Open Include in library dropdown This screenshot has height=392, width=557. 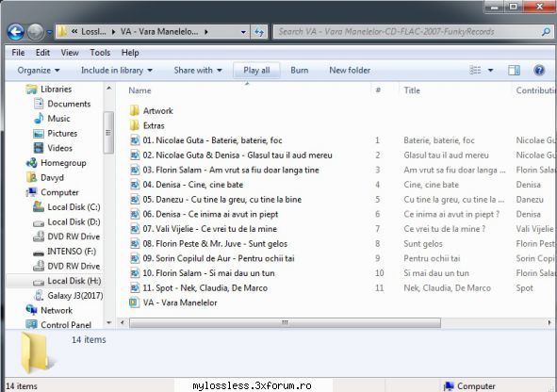pos(117,71)
